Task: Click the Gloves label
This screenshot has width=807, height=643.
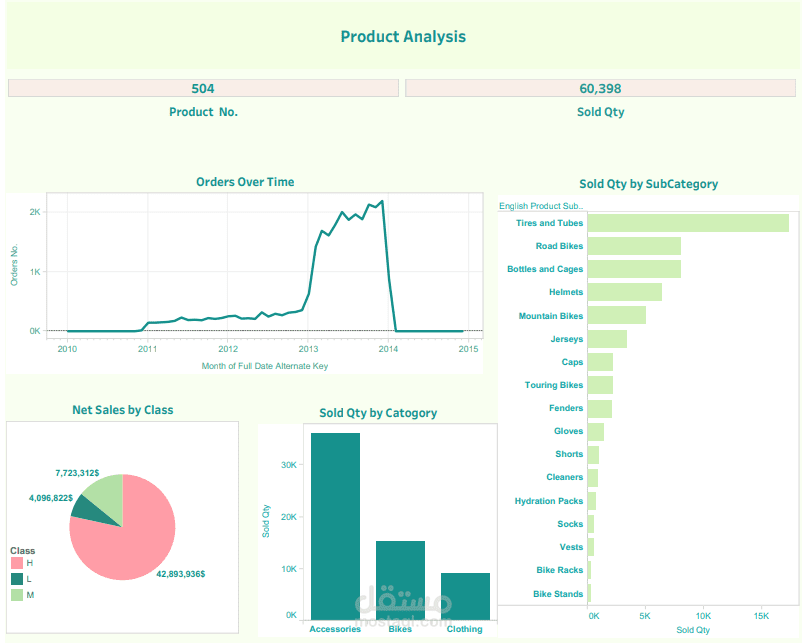Action: (568, 431)
